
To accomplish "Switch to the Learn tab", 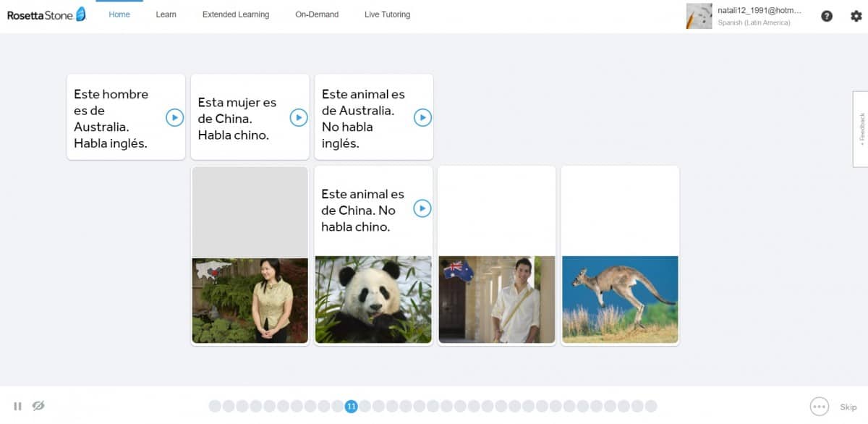I will 166,14.
